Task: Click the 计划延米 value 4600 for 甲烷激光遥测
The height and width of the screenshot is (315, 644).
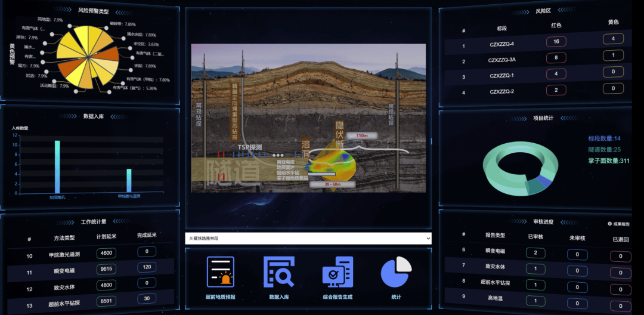Action: 106,253
